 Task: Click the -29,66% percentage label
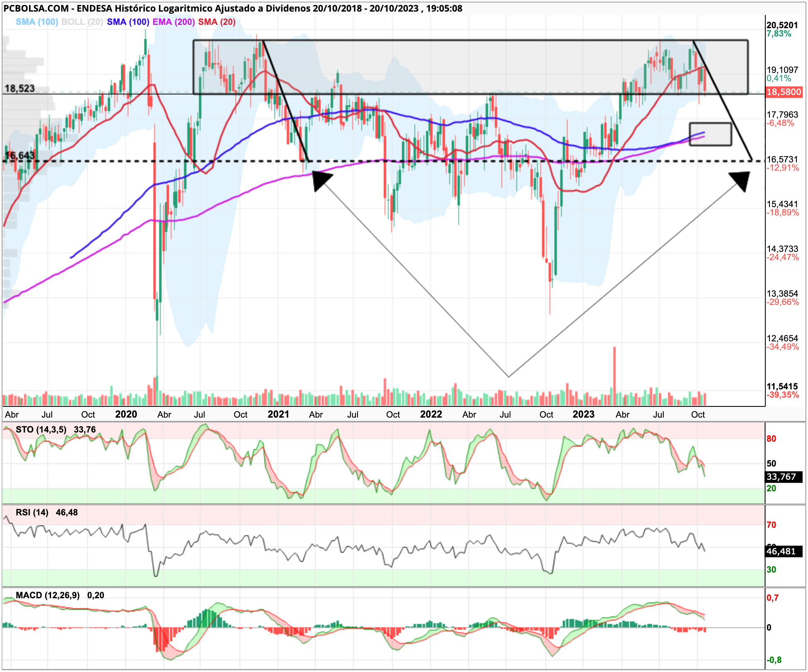point(782,302)
